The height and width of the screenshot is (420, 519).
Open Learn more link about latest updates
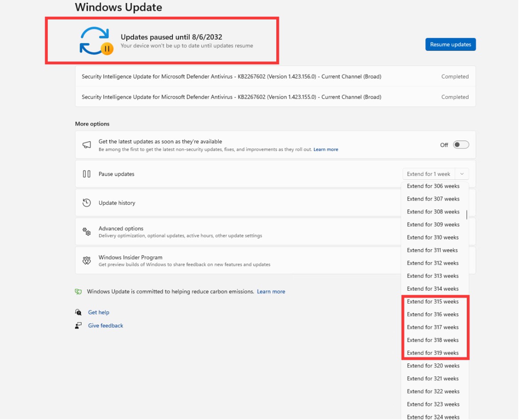(326, 150)
